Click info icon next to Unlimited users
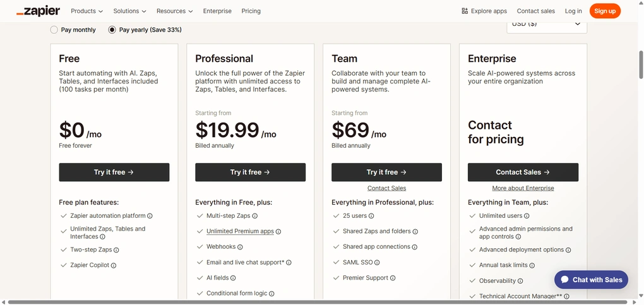The image size is (644, 305). pyautogui.click(x=527, y=216)
